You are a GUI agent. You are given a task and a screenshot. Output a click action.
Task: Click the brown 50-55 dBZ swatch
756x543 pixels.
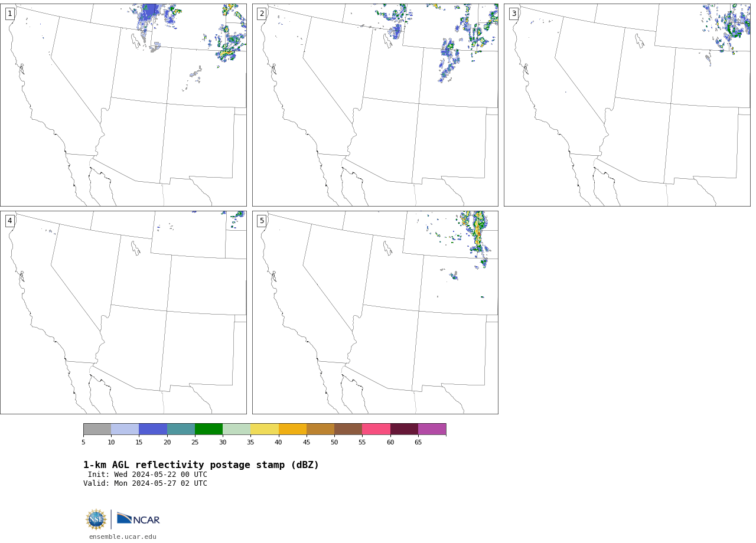pyautogui.click(x=348, y=429)
